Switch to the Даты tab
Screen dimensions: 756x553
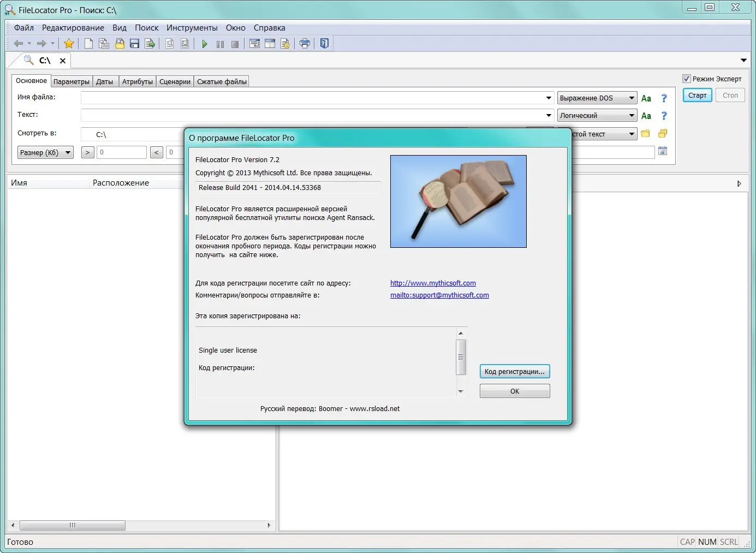(x=105, y=81)
